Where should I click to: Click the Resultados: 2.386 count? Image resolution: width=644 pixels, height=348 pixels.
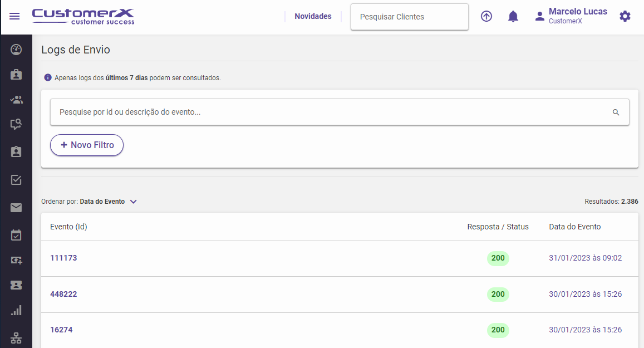point(611,202)
